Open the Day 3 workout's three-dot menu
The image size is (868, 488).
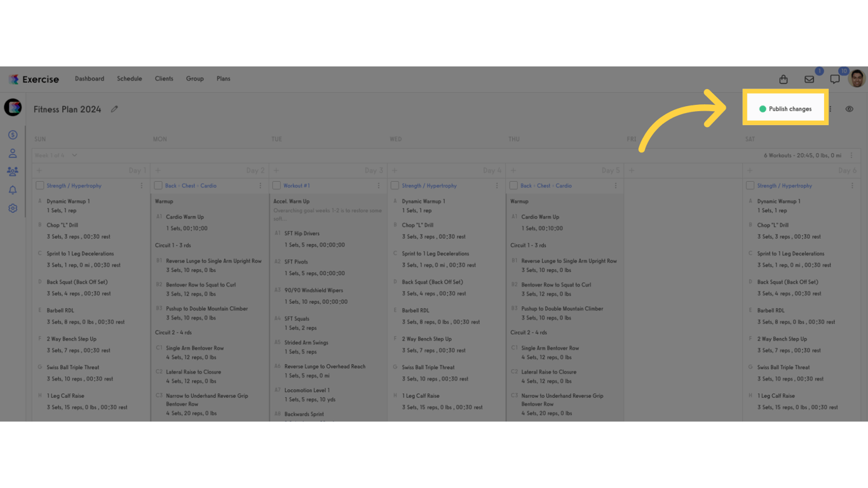pos(378,185)
